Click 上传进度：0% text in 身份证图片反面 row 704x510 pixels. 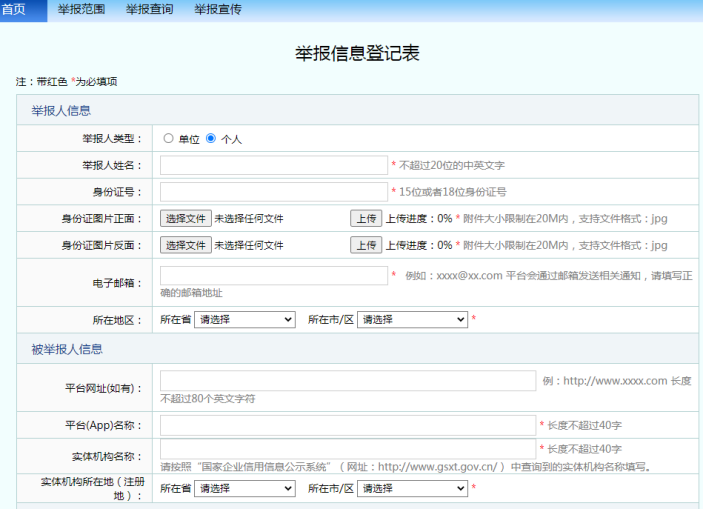[x=419, y=245]
